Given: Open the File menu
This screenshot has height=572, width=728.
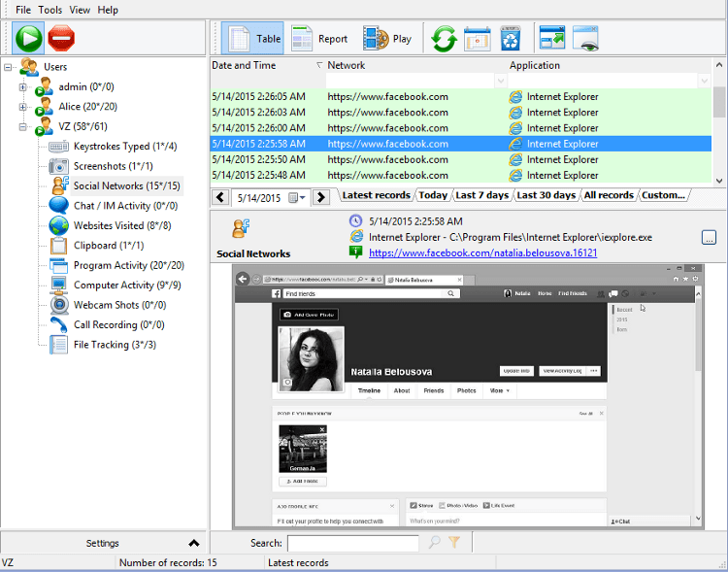Looking at the screenshot, I should 22,10.
